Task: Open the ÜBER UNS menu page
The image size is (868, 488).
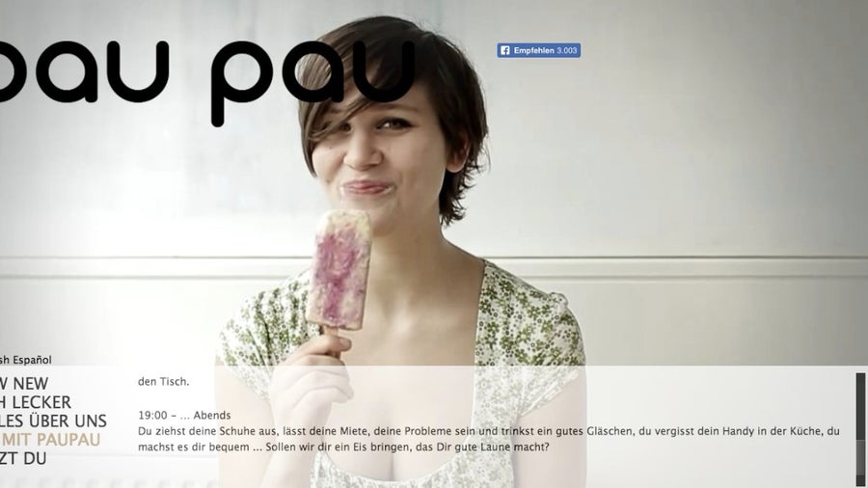Action: click(53, 421)
